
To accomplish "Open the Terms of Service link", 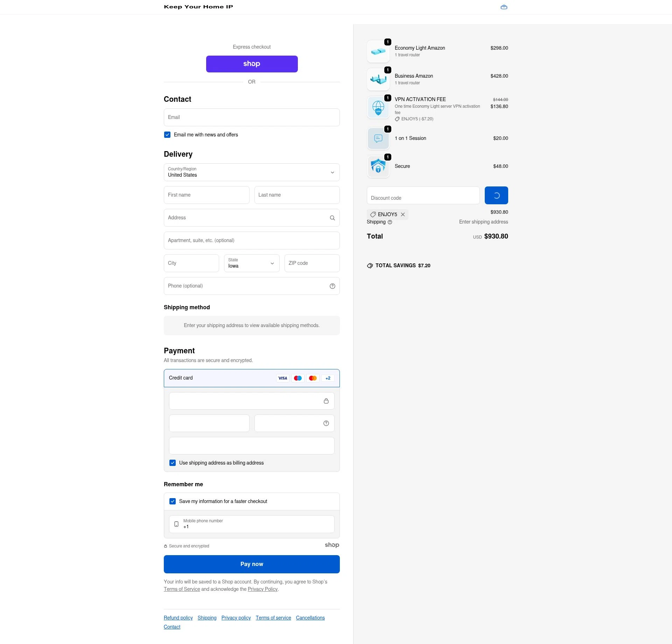I will (x=182, y=589).
